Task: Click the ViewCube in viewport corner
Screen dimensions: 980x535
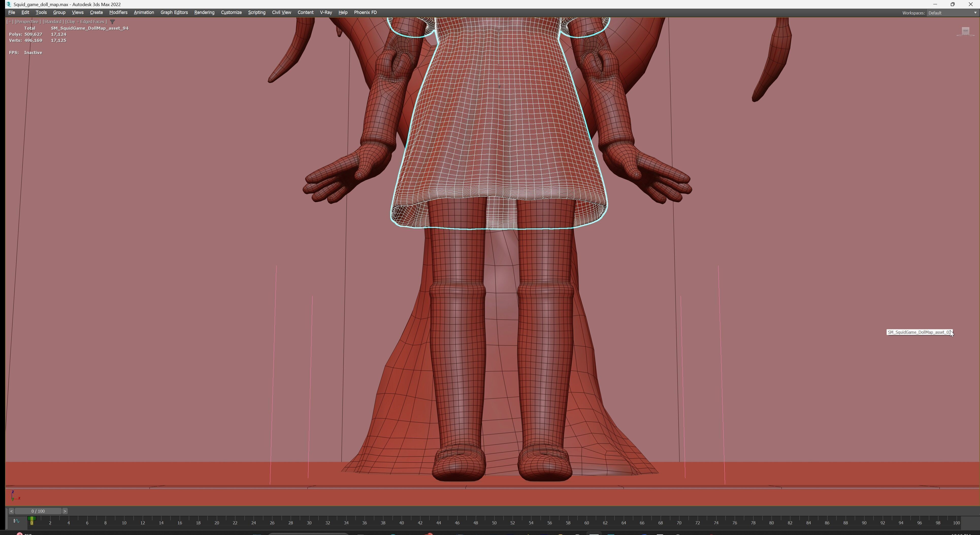Action: 965,31
